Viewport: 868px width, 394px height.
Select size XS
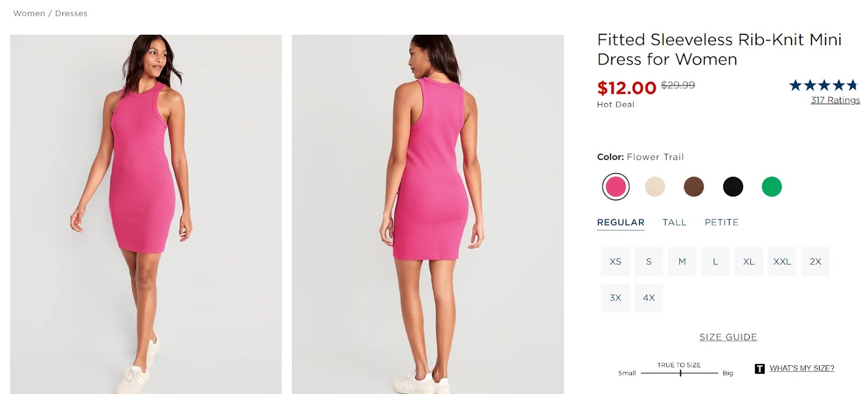tap(615, 262)
